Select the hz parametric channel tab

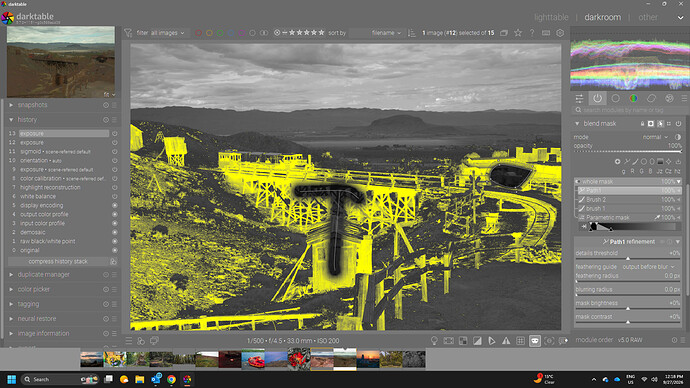678,171
